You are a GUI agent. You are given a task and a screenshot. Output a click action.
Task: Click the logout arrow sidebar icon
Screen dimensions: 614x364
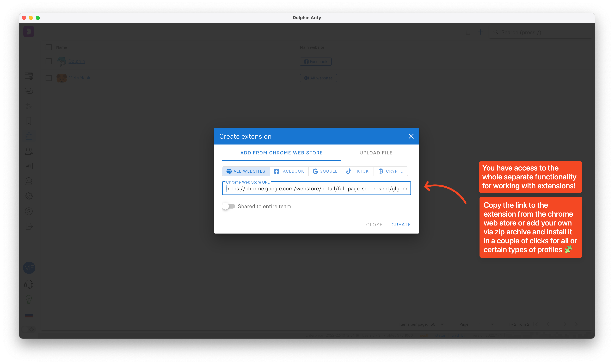29,226
